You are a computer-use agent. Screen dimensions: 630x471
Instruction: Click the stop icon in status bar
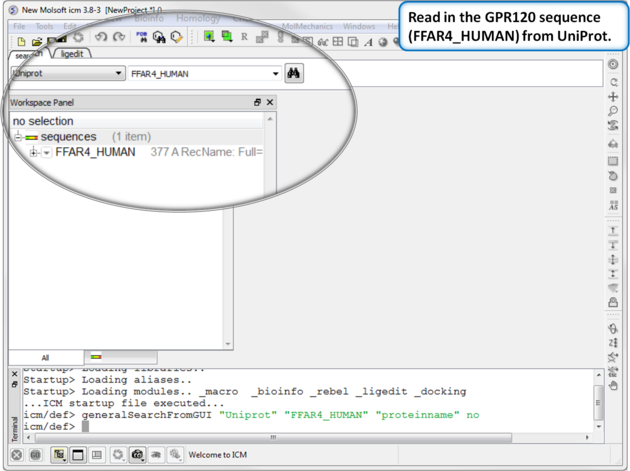[17, 455]
